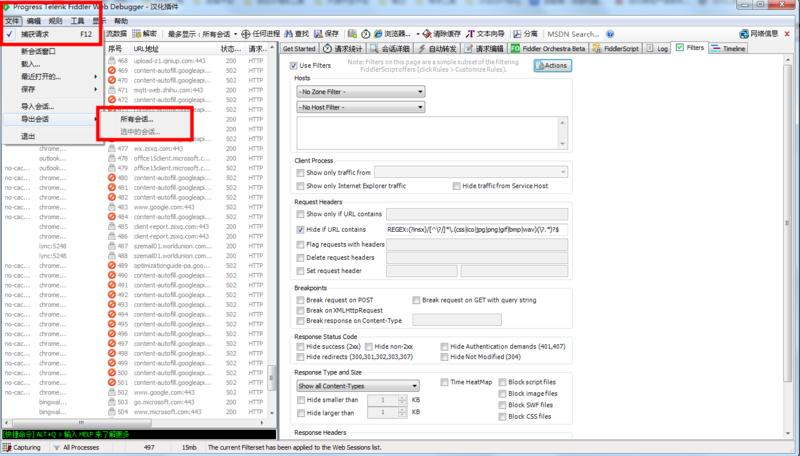Click the stopwatch timer toolbar icon

pyautogui.click(x=365, y=34)
